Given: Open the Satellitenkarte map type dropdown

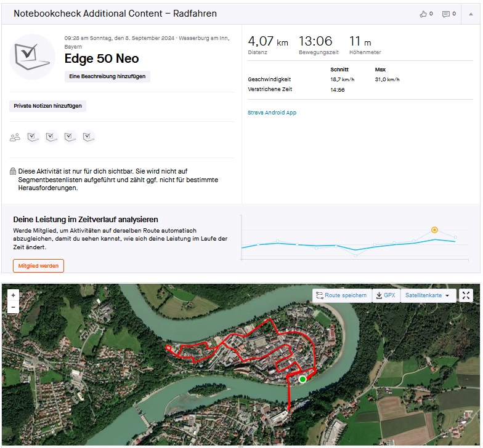Looking at the screenshot, I should click(428, 295).
